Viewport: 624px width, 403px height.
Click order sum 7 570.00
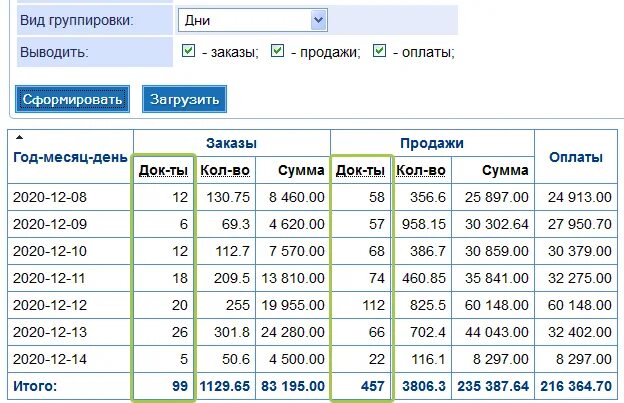(297, 251)
